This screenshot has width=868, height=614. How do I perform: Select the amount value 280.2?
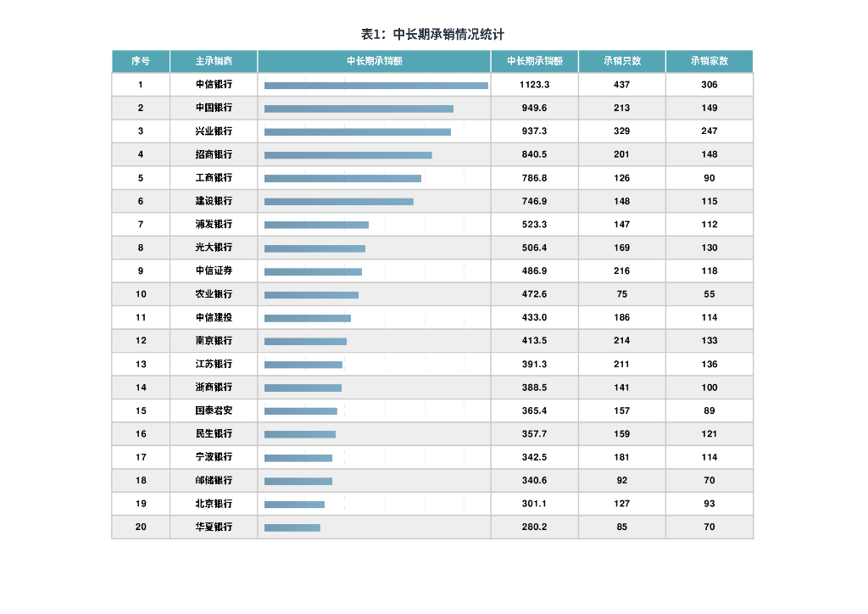[x=534, y=527]
